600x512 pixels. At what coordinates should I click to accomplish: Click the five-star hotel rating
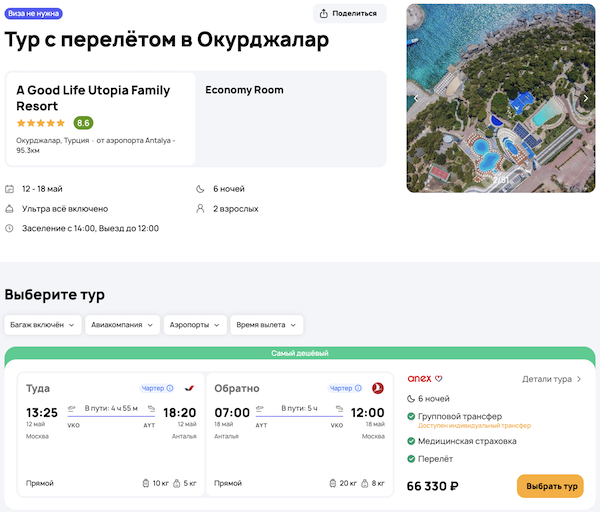[x=41, y=123]
